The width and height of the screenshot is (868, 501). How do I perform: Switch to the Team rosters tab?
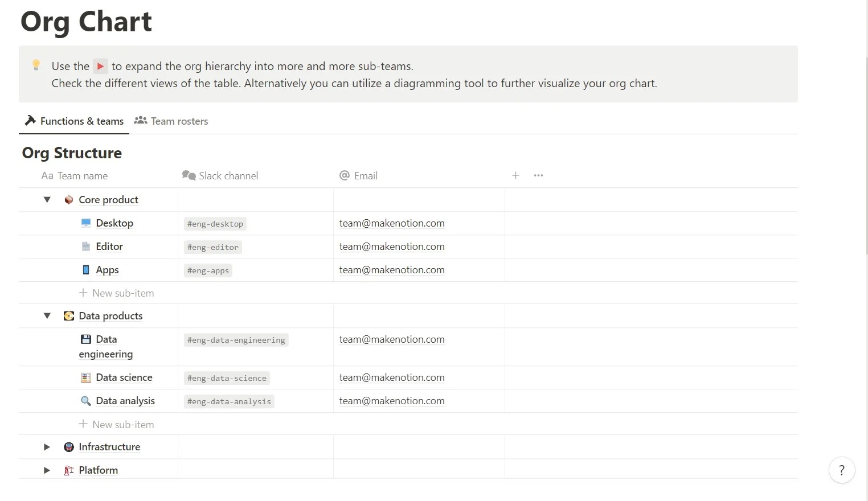coord(171,121)
